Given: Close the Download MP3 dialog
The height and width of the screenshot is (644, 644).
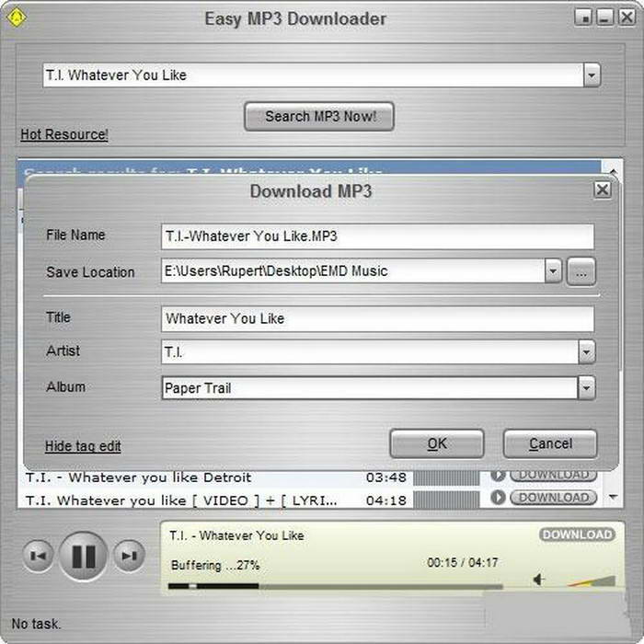Looking at the screenshot, I should point(602,190).
